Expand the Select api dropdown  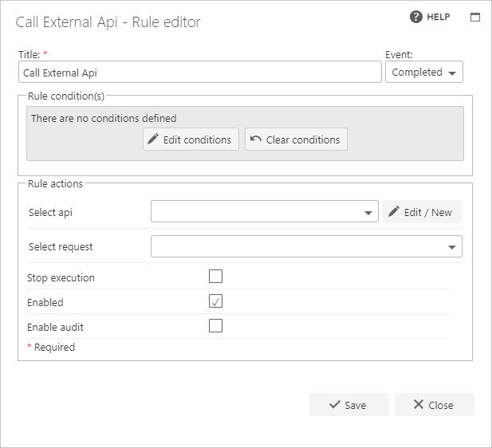coord(265,212)
